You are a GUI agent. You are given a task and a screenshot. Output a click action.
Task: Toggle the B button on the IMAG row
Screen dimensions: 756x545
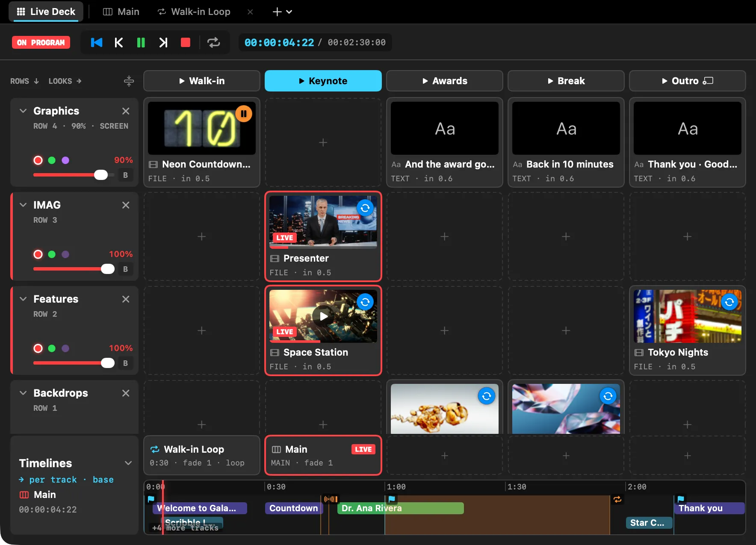[125, 269]
